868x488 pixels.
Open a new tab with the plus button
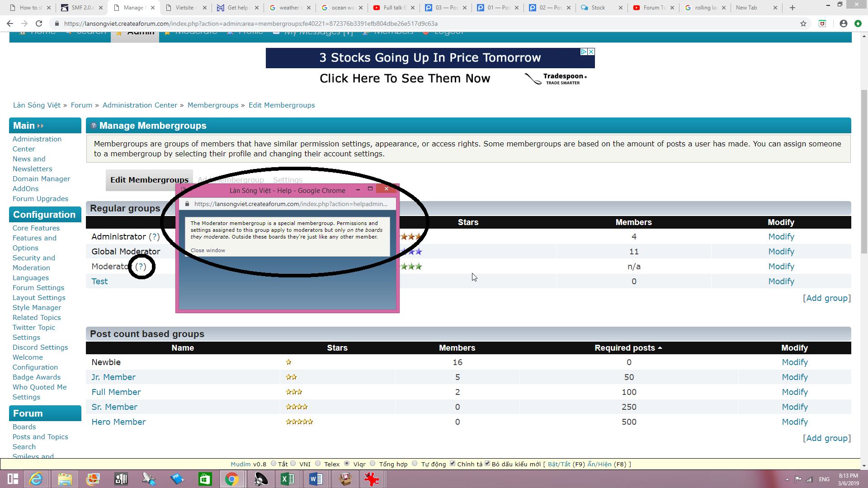(793, 8)
